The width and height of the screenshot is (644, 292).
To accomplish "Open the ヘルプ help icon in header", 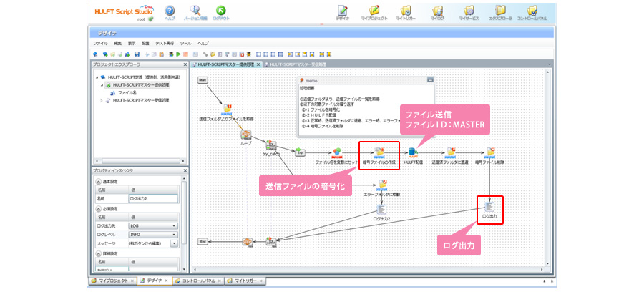I will point(170,11).
